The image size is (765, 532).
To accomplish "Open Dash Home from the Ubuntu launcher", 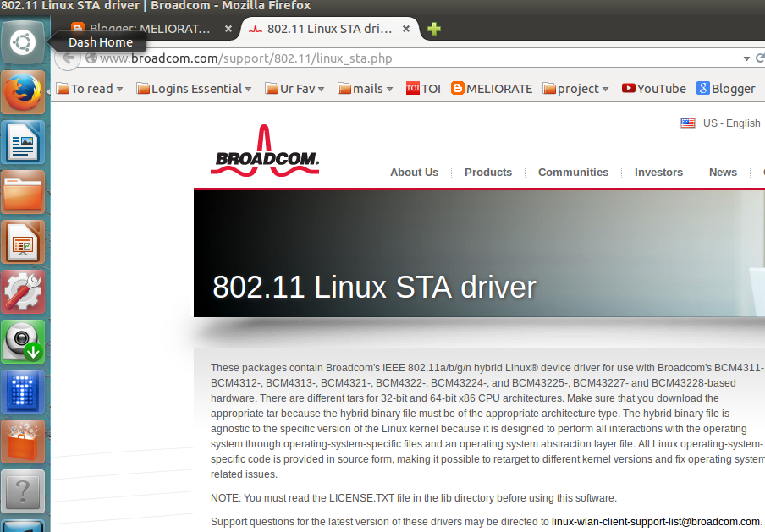I will tap(23, 42).
